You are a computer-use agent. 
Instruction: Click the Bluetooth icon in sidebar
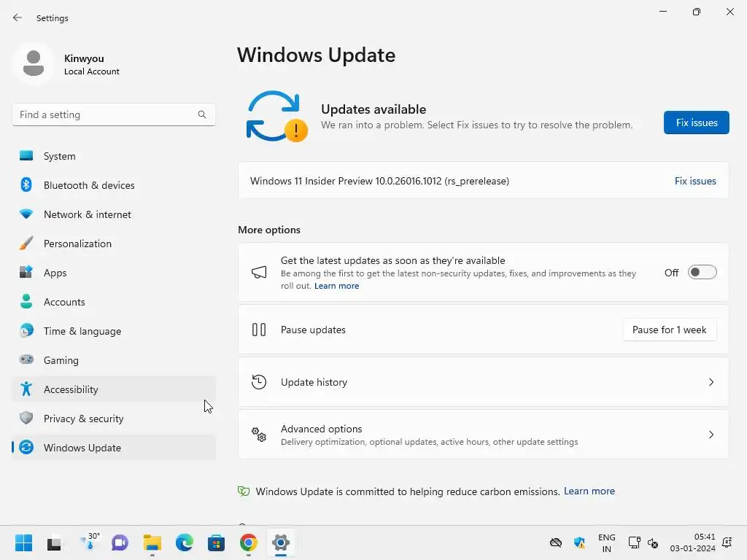(x=26, y=184)
